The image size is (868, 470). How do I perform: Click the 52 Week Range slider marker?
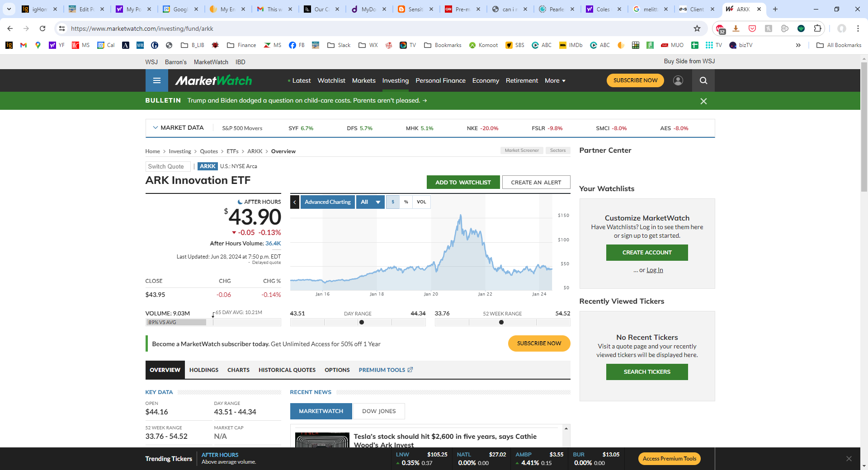point(501,322)
